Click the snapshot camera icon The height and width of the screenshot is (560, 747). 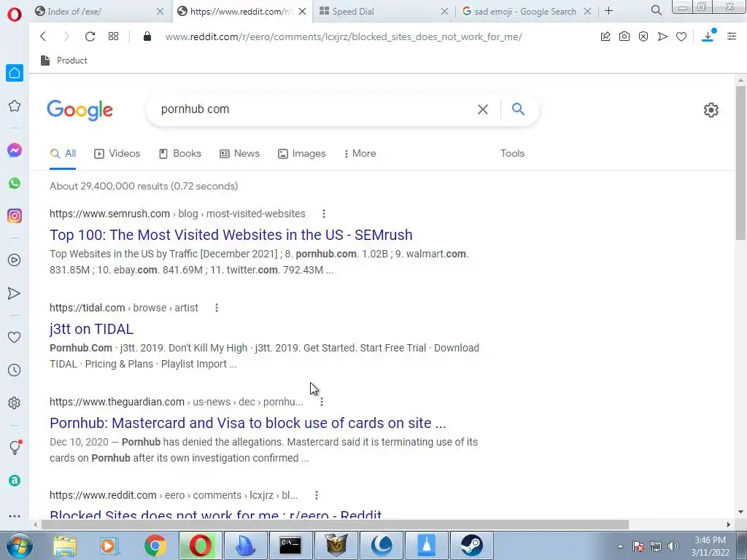click(x=624, y=36)
